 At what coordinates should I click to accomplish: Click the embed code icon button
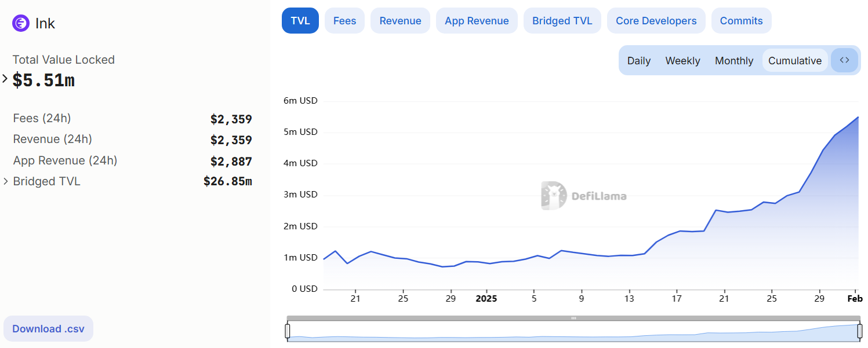click(844, 60)
